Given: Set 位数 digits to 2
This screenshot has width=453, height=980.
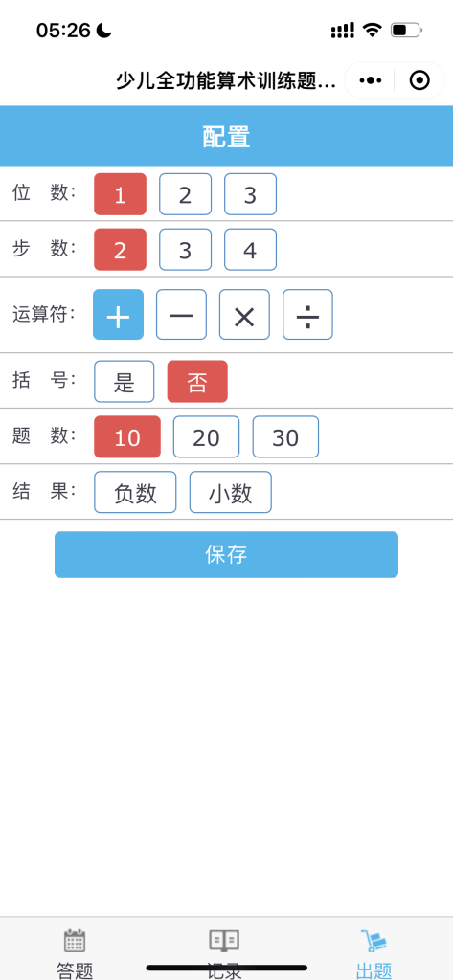Looking at the screenshot, I should point(185,194).
